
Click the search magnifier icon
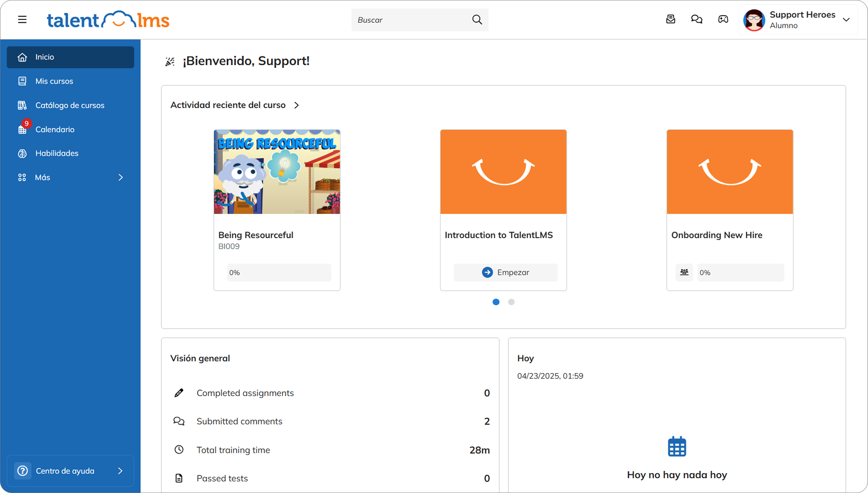(477, 20)
